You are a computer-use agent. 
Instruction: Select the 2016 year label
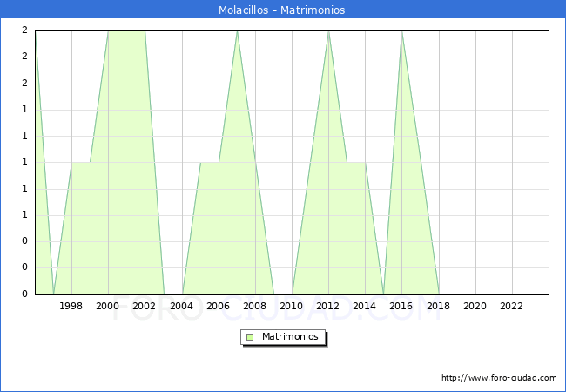pyautogui.click(x=401, y=306)
